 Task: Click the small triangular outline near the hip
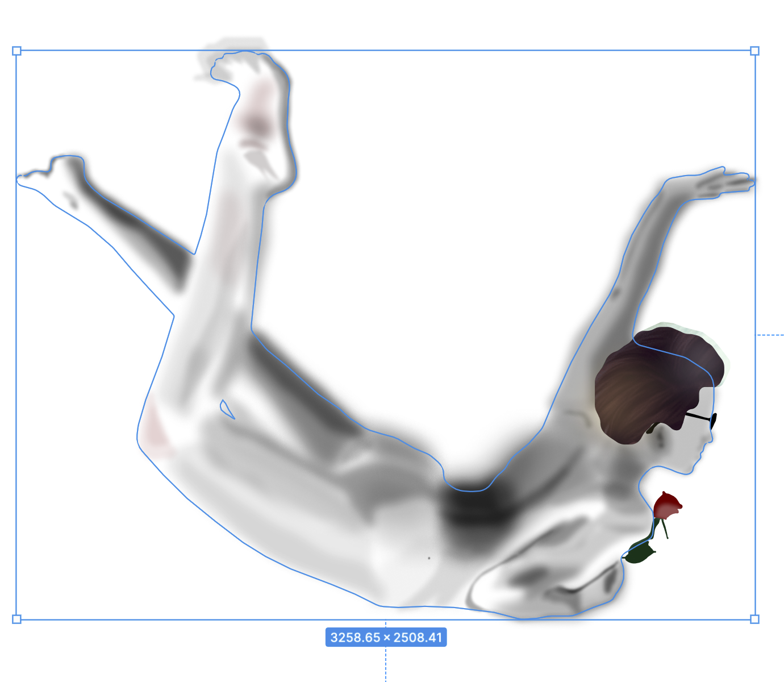pyautogui.click(x=227, y=409)
